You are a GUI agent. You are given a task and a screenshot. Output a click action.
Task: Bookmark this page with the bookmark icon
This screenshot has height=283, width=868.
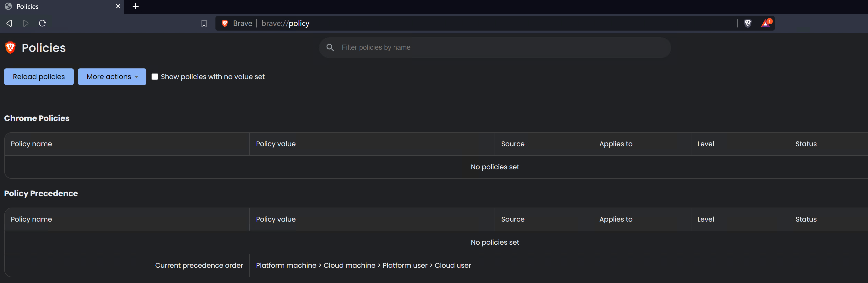(x=204, y=23)
